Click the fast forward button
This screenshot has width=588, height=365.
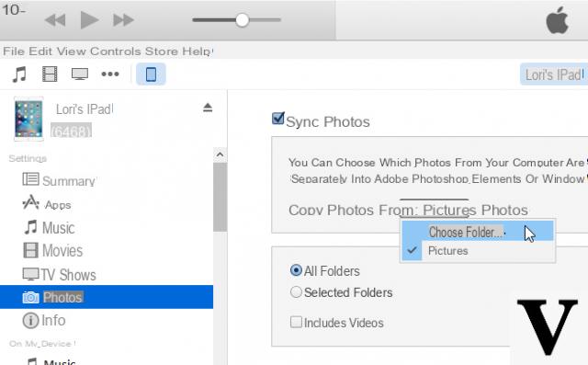(x=123, y=20)
